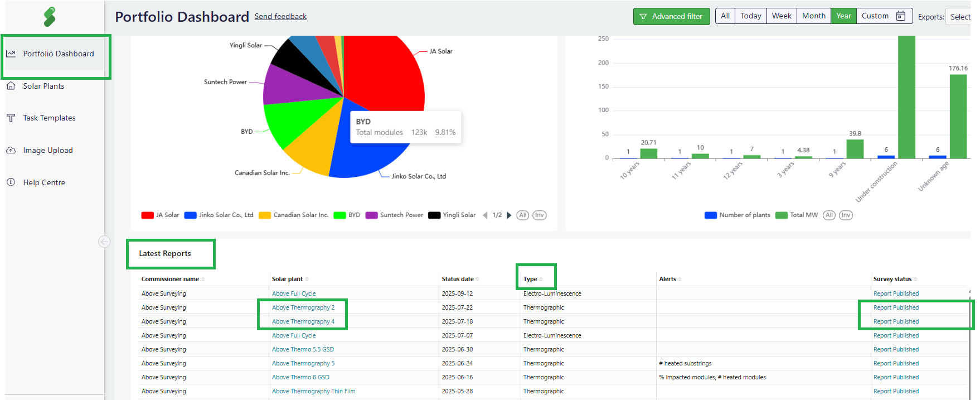Click the green app logo icon
The height and width of the screenshot is (400, 980).
coord(50,17)
